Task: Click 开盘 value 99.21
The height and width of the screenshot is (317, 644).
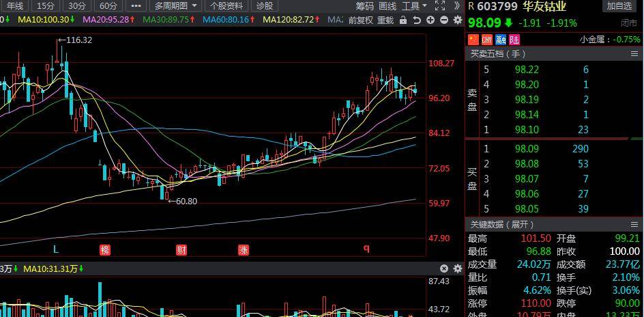Action: (628, 238)
